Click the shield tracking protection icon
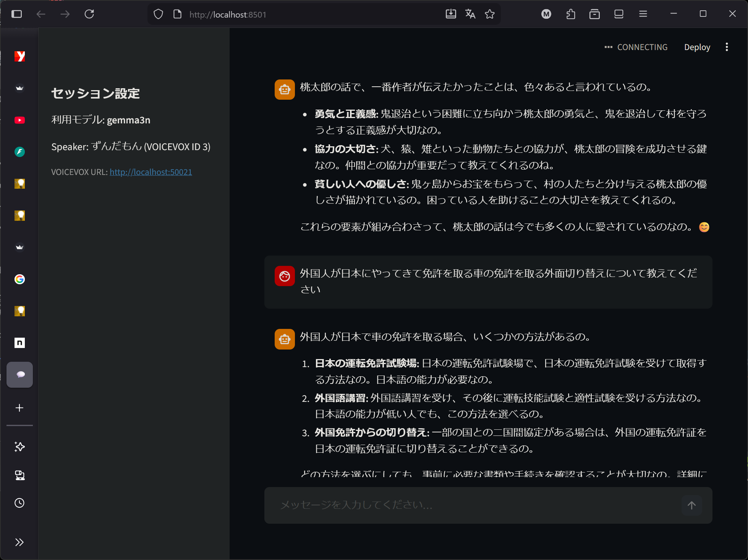The image size is (748, 560). click(x=158, y=14)
